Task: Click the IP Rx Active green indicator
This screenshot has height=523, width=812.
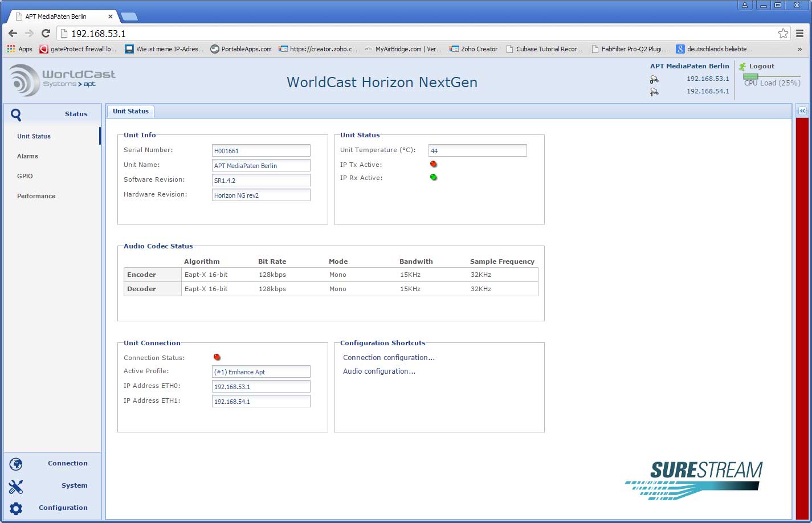Action: (x=434, y=177)
